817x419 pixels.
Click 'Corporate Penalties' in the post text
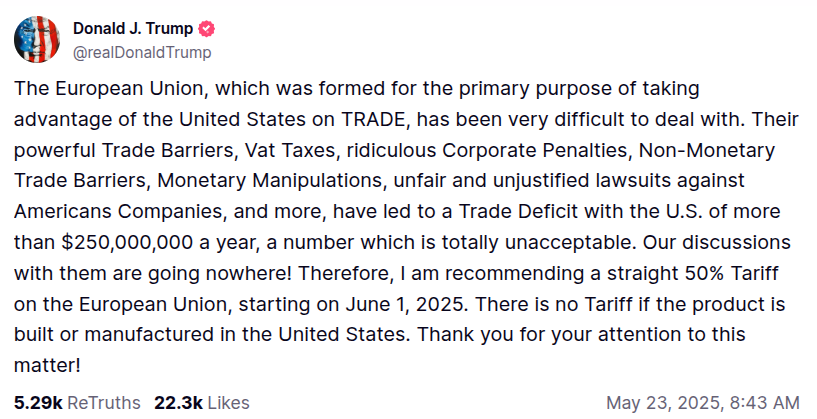[x=536, y=150]
